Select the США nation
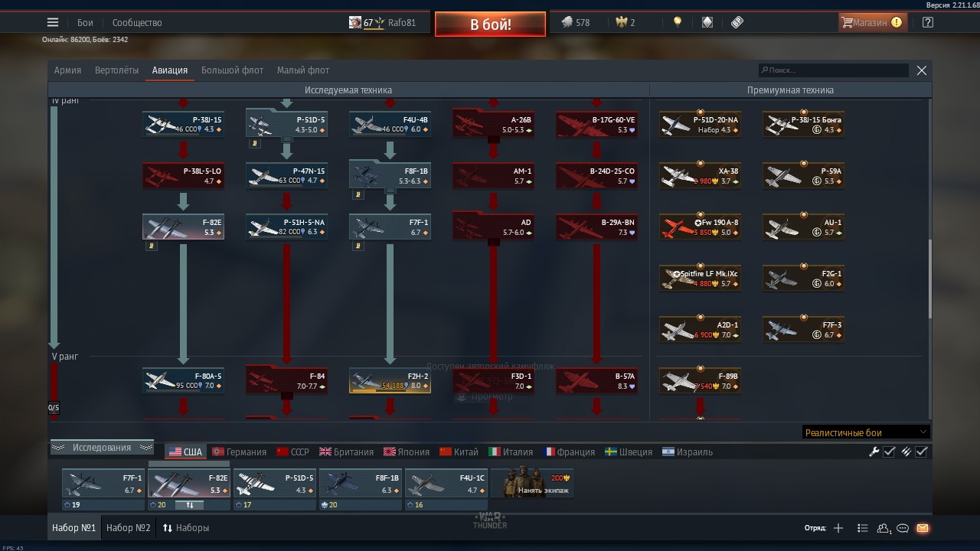The height and width of the screenshot is (551, 980). click(185, 452)
